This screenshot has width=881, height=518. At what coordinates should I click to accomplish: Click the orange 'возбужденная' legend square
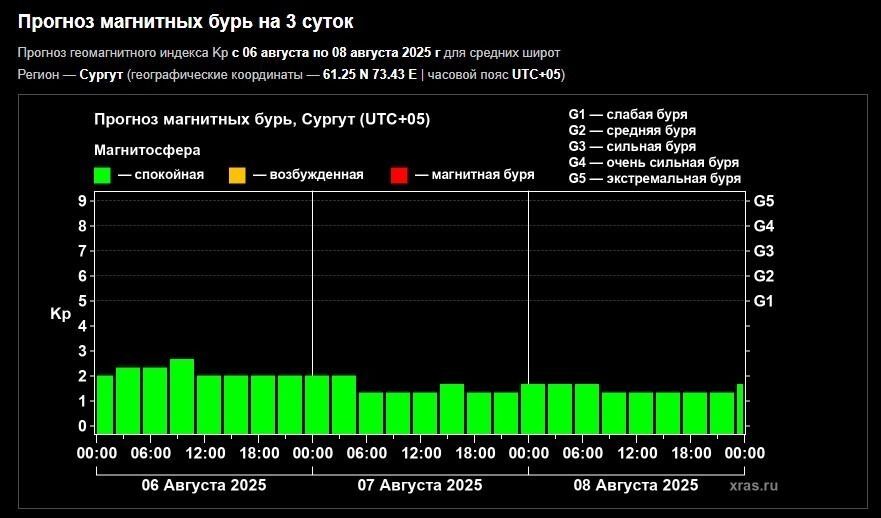coord(237,176)
